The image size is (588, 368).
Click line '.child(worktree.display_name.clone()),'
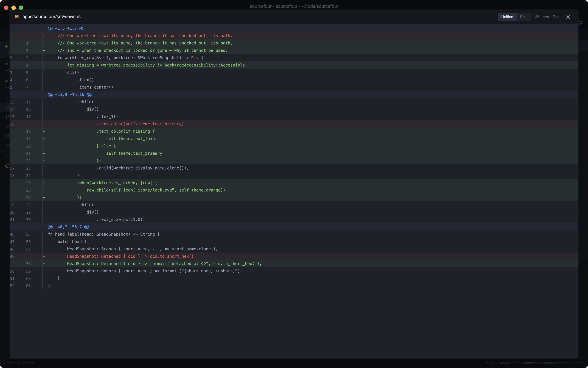pos(294,168)
